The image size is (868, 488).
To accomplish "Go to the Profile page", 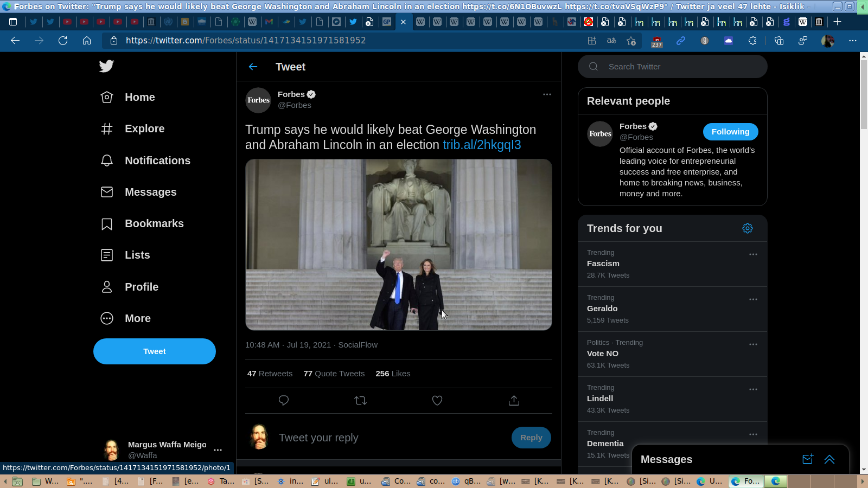I will tap(130, 287).
